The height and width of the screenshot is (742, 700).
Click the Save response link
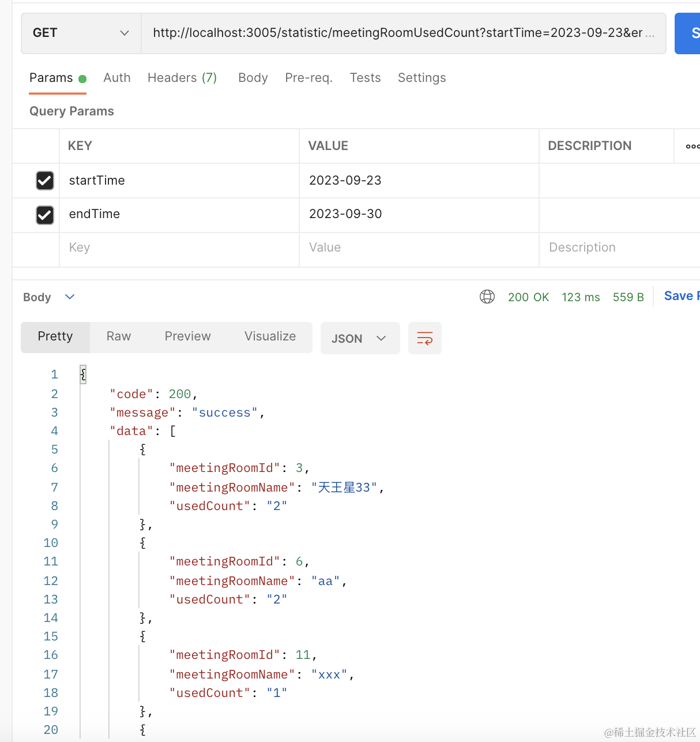point(680,296)
